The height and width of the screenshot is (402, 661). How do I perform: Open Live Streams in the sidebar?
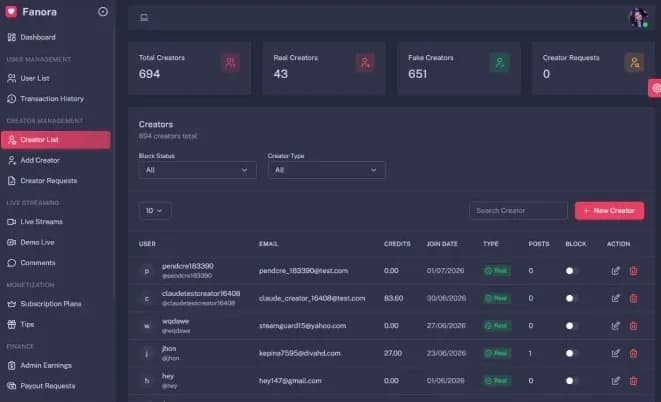pyautogui.click(x=56, y=222)
